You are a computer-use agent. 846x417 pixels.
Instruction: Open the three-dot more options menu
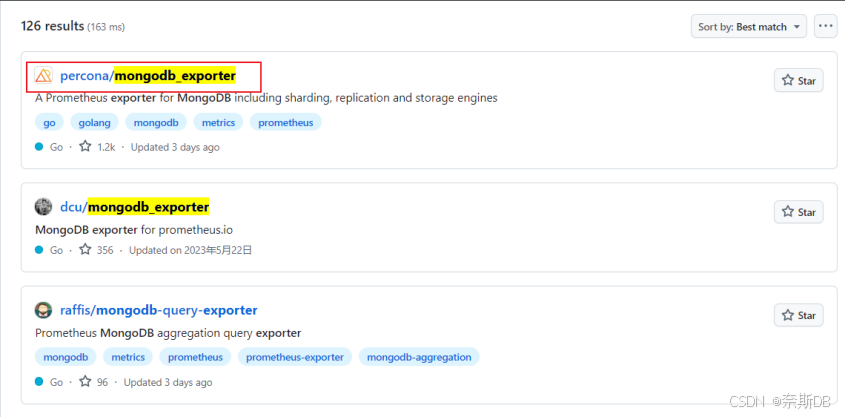pyautogui.click(x=825, y=26)
